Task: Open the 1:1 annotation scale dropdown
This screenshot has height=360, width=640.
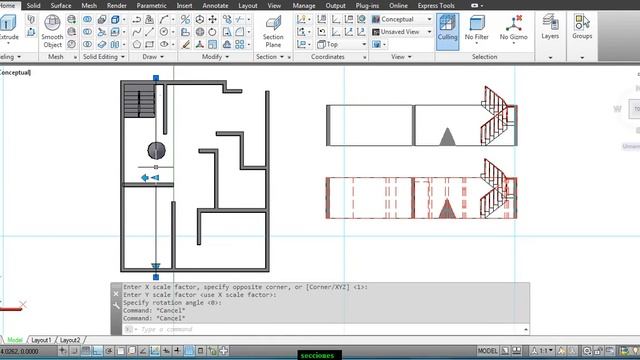Action: pyautogui.click(x=542, y=351)
